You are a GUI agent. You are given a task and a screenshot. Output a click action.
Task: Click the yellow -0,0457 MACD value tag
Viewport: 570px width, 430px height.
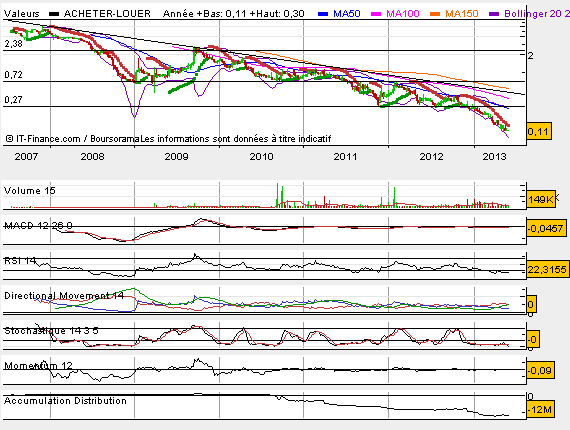click(546, 228)
